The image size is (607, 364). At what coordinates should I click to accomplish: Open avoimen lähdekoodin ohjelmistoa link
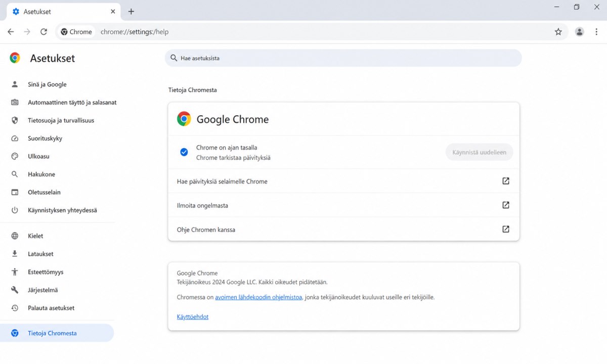point(258,297)
